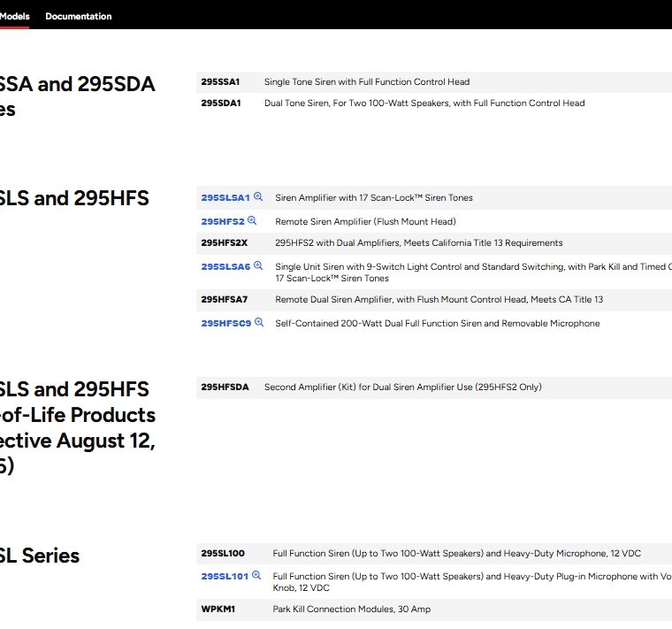Go to the 295HFSC9 product link

pos(225,324)
